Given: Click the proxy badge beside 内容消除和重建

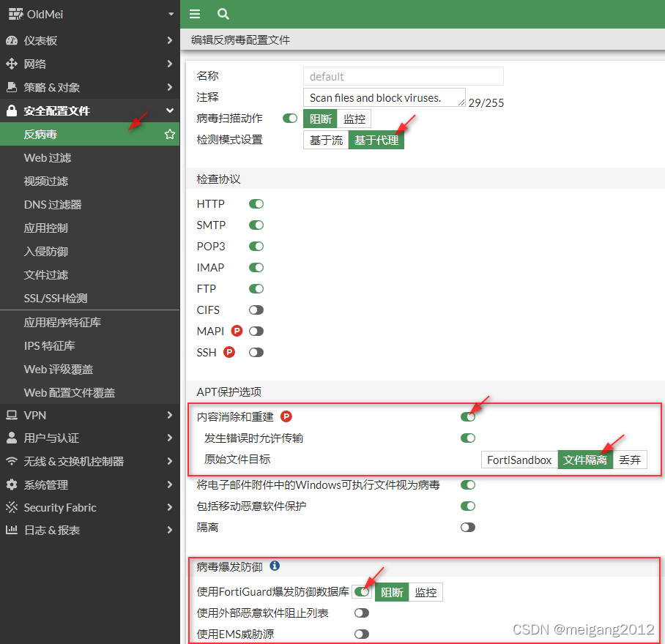Looking at the screenshot, I should [x=286, y=416].
